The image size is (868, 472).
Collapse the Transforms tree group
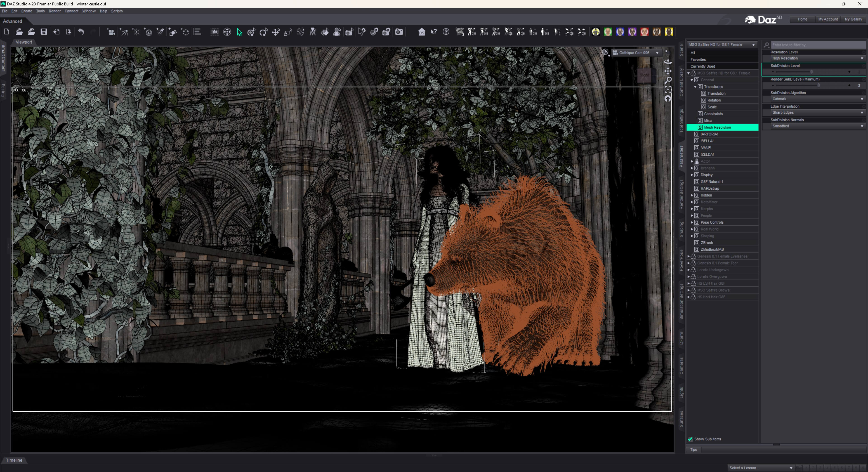tap(695, 87)
